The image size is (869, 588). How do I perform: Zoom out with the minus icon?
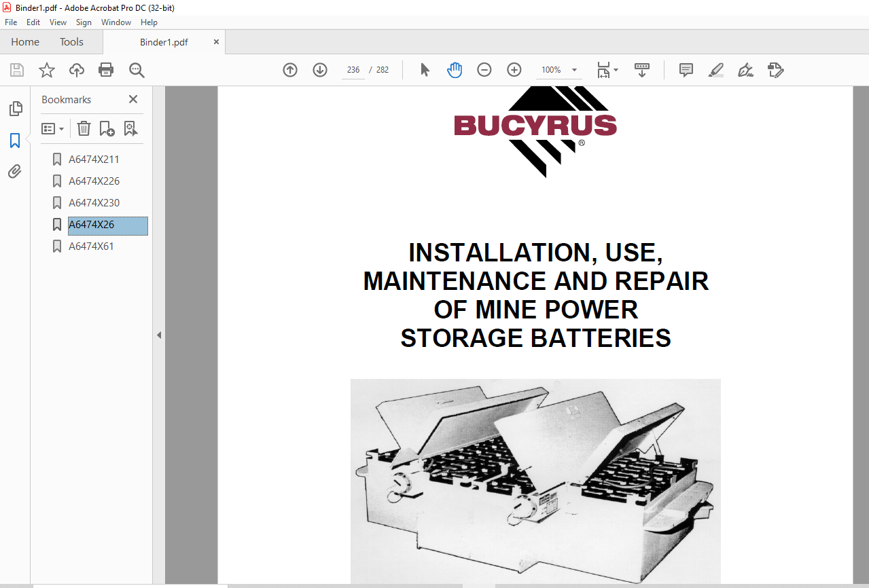pyautogui.click(x=484, y=70)
